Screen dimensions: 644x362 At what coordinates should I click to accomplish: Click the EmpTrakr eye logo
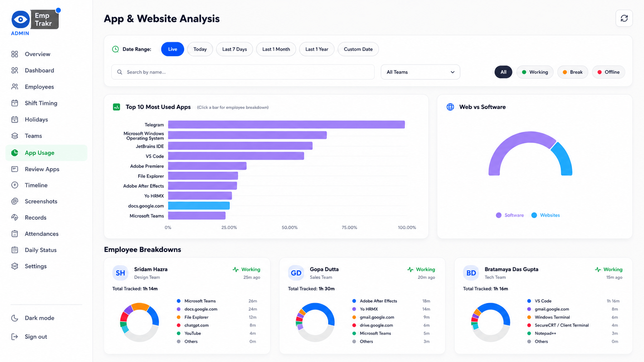(20, 19)
